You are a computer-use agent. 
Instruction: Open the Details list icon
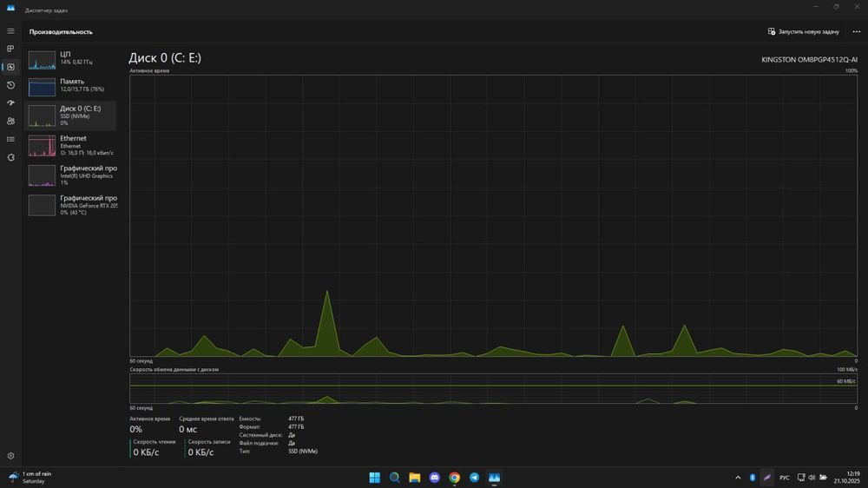[x=10, y=139]
